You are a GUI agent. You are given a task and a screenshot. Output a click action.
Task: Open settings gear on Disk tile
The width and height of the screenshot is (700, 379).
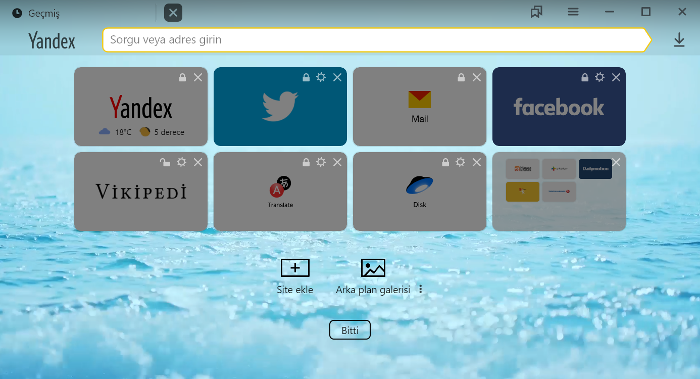tap(460, 162)
